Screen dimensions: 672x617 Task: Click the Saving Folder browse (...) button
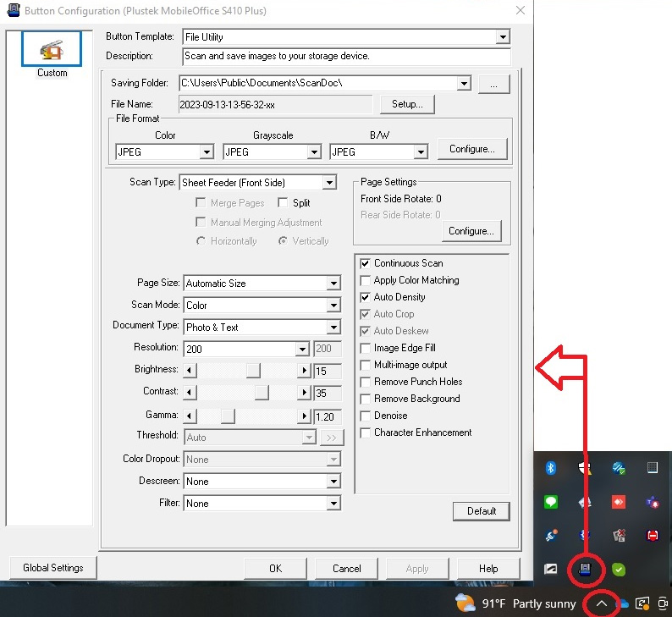pos(493,83)
